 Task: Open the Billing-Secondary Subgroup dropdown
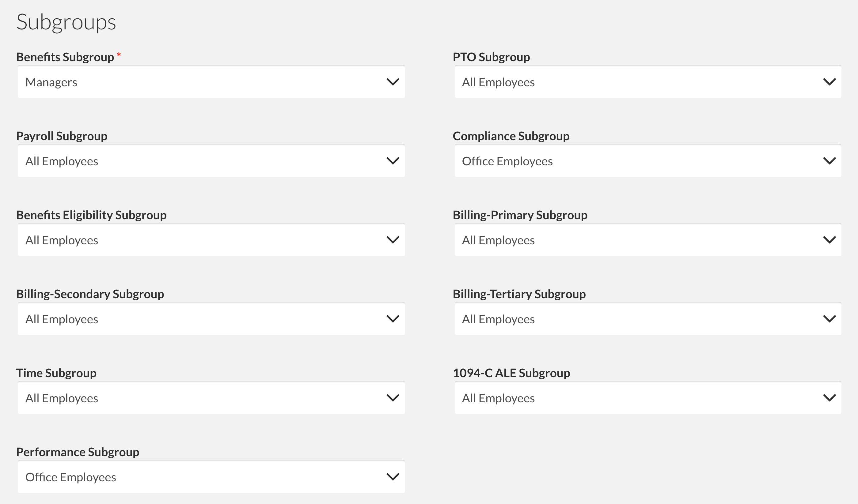coord(211,319)
